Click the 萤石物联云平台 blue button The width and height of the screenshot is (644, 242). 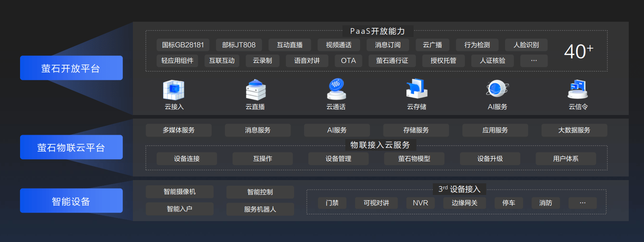click(x=71, y=147)
